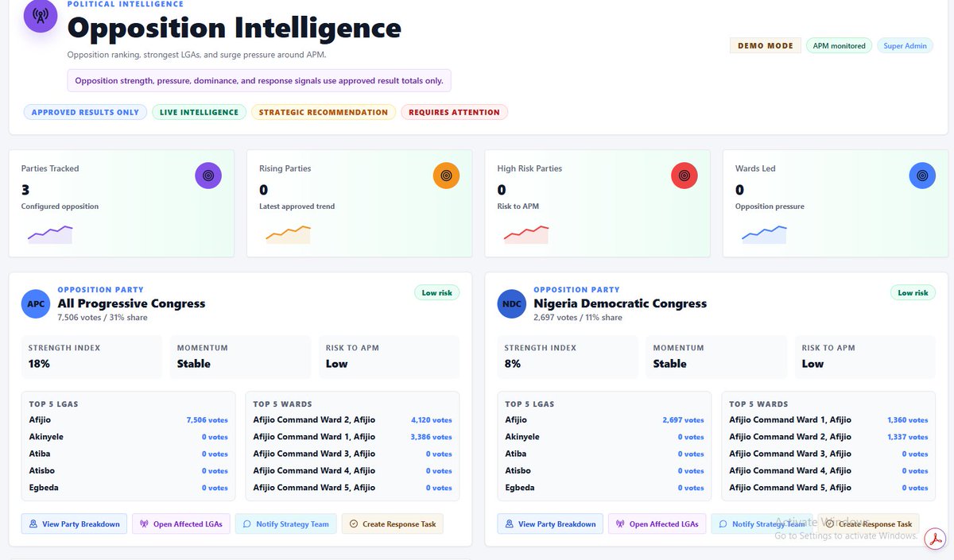This screenshot has width=954, height=560.
Task: Click the Low risk badge on APC card
Action: coord(437,293)
